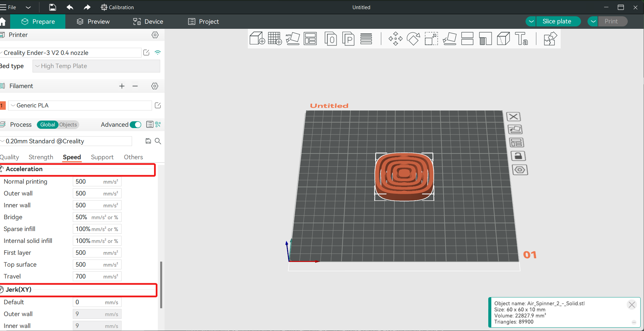The image size is (644, 331).
Task: Open the Calibration menu
Action: 117,7
